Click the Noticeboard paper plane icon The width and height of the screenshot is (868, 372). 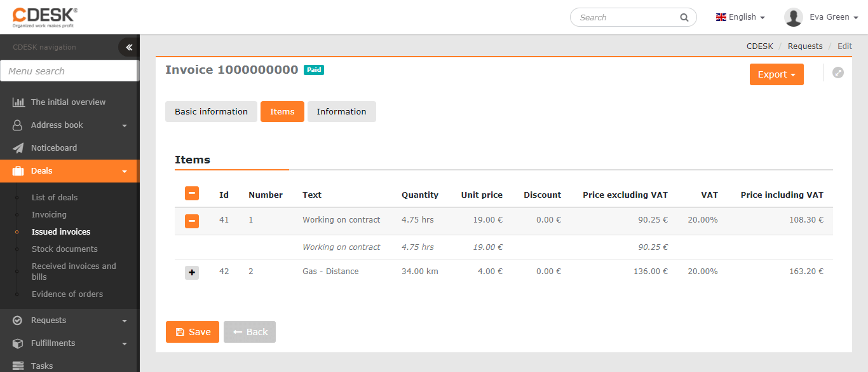[x=18, y=148]
